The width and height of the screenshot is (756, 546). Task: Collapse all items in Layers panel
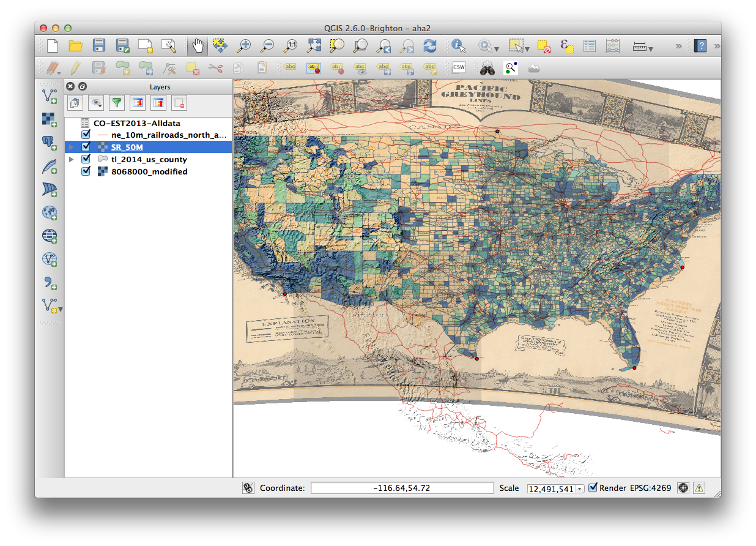click(x=158, y=103)
